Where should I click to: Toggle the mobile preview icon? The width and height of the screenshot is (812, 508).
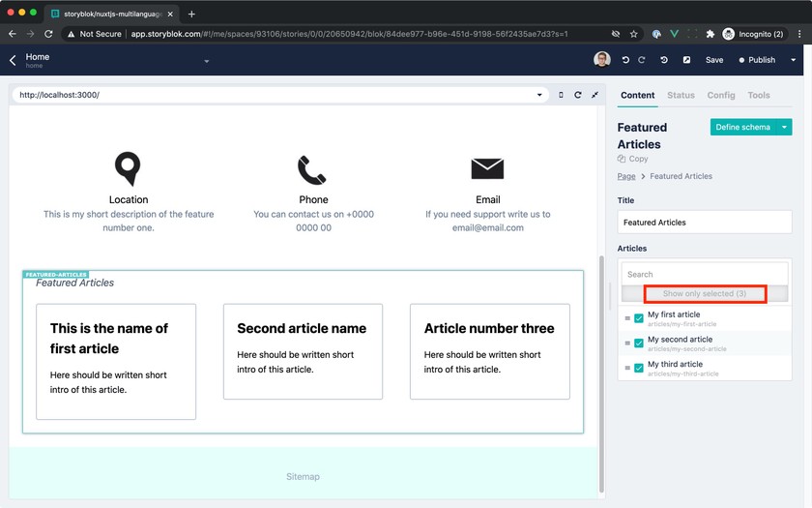[x=561, y=95]
